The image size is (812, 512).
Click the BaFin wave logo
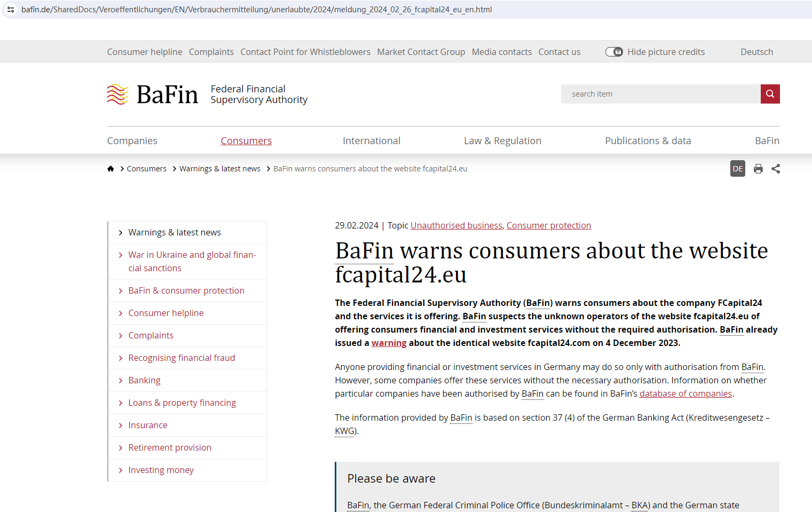(x=118, y=94)
